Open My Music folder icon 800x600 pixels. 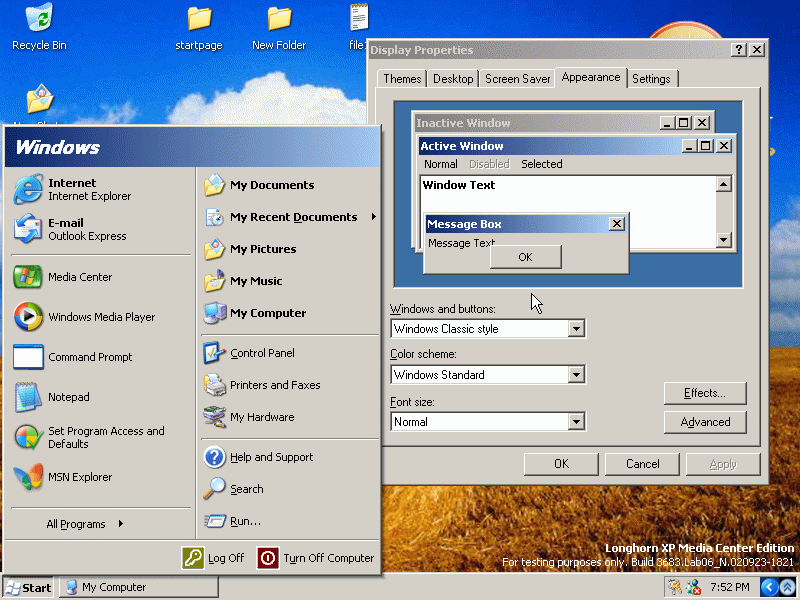[214, 281]
